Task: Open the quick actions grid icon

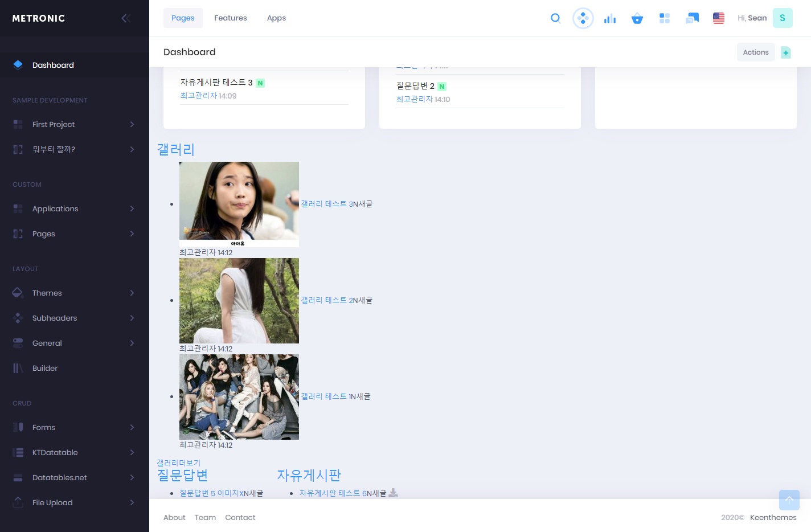Action: [x=665, y=18]
